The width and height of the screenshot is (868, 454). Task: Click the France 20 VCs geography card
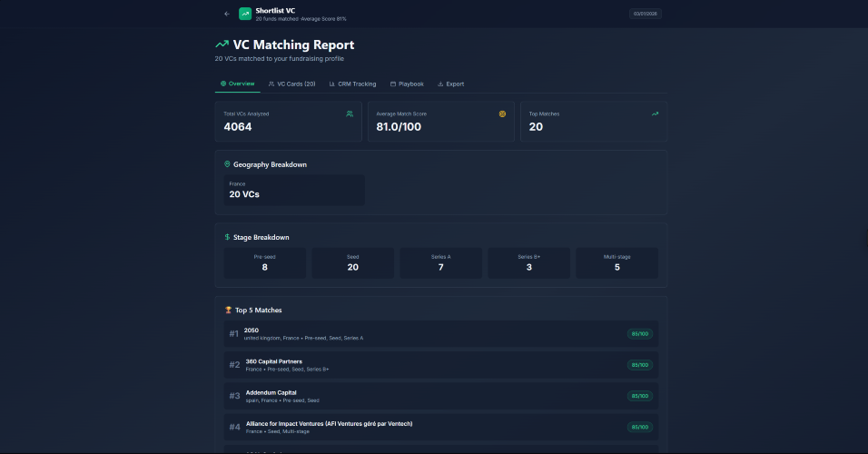[x=294, y=190]
